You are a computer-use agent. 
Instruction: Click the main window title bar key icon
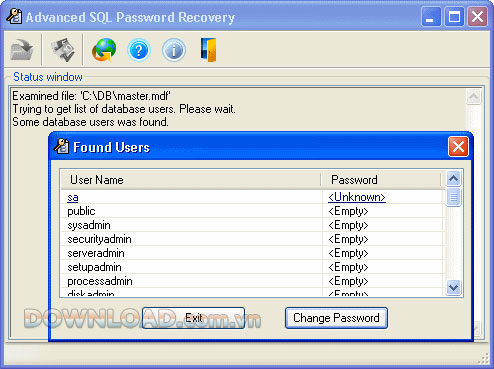point(14,16)
